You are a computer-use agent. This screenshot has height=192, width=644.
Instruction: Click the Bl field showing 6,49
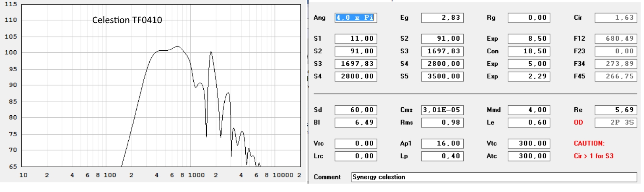(x=356, y=123)
